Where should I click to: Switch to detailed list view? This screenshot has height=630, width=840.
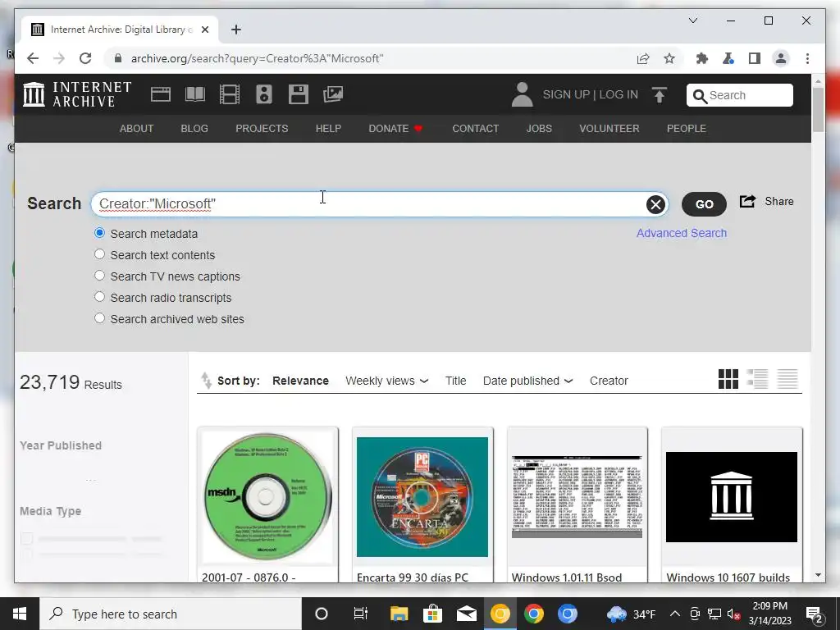coord(757,379)
